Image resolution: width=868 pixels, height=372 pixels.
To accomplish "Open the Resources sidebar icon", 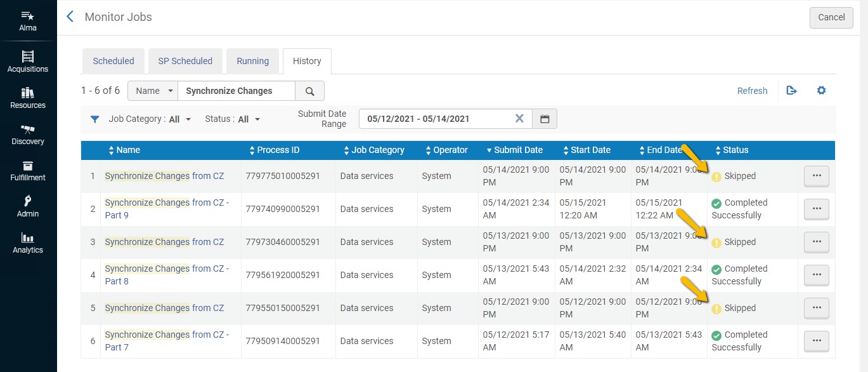I will (27, 93).
